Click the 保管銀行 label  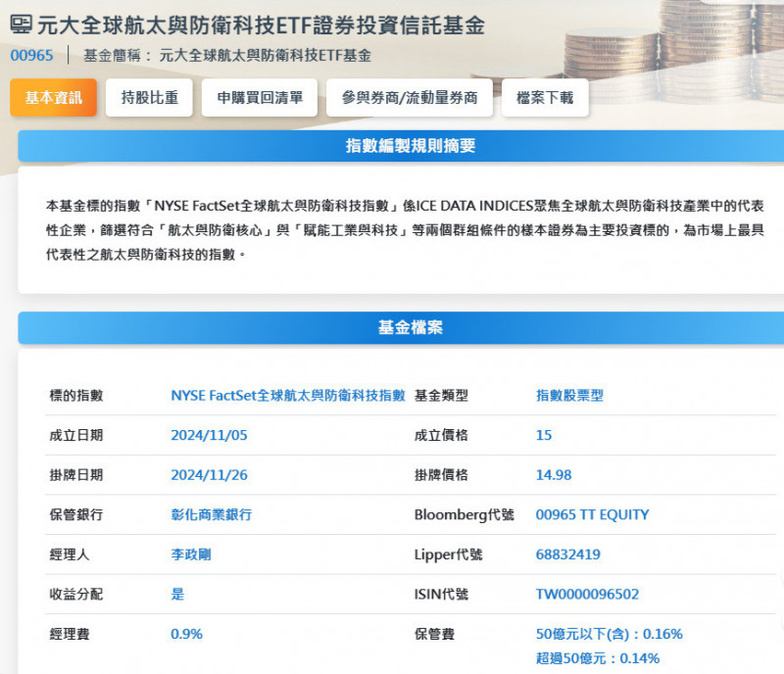(76, 514)
